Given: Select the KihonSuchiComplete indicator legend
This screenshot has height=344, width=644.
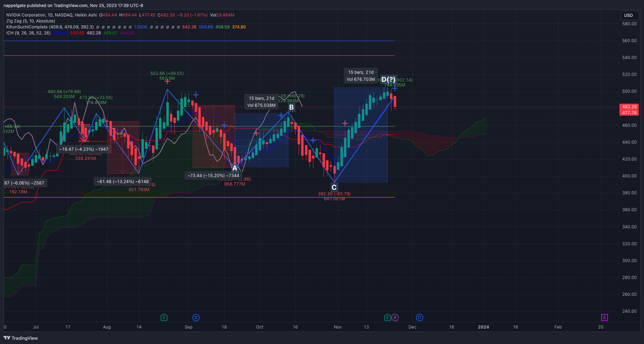Looking at the screenshot, I should (x=50, y=27).
